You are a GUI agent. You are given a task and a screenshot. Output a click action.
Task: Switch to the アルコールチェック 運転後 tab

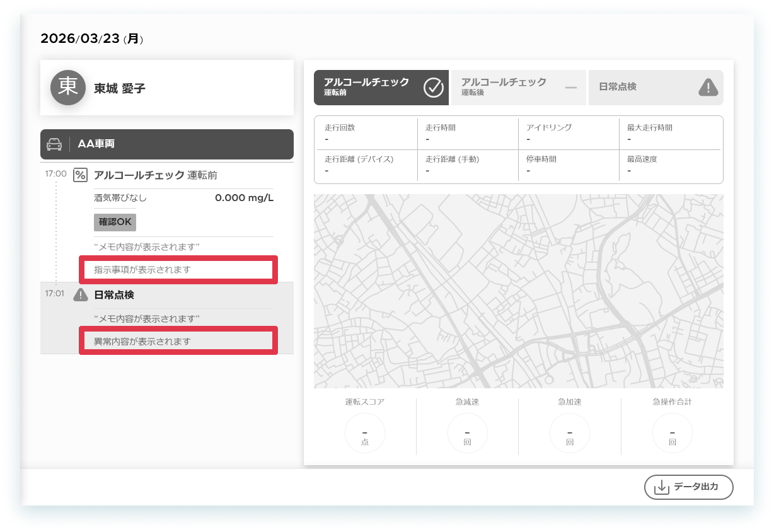pyautogui.click(x=519, y=88)
